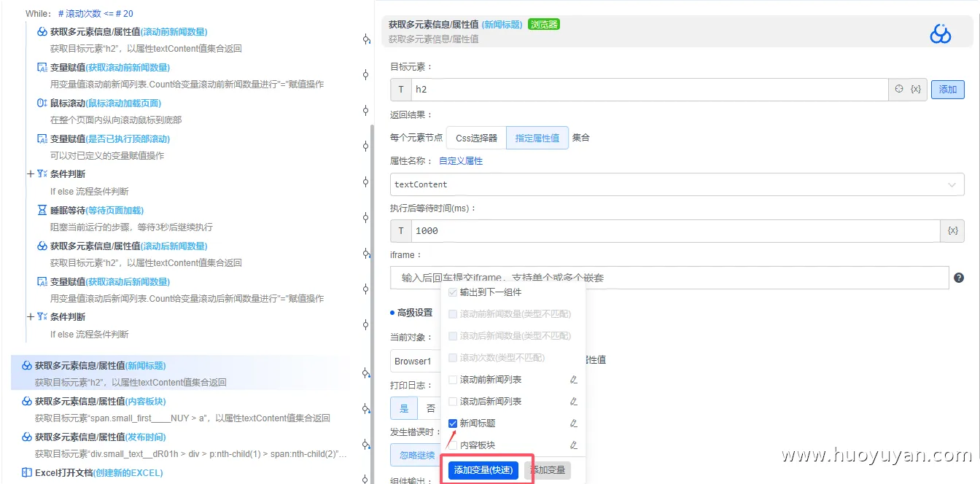Click the question mark help icon by iframe field
The width and height of the screenshot is (980, 484).
[x=959, y=278]
